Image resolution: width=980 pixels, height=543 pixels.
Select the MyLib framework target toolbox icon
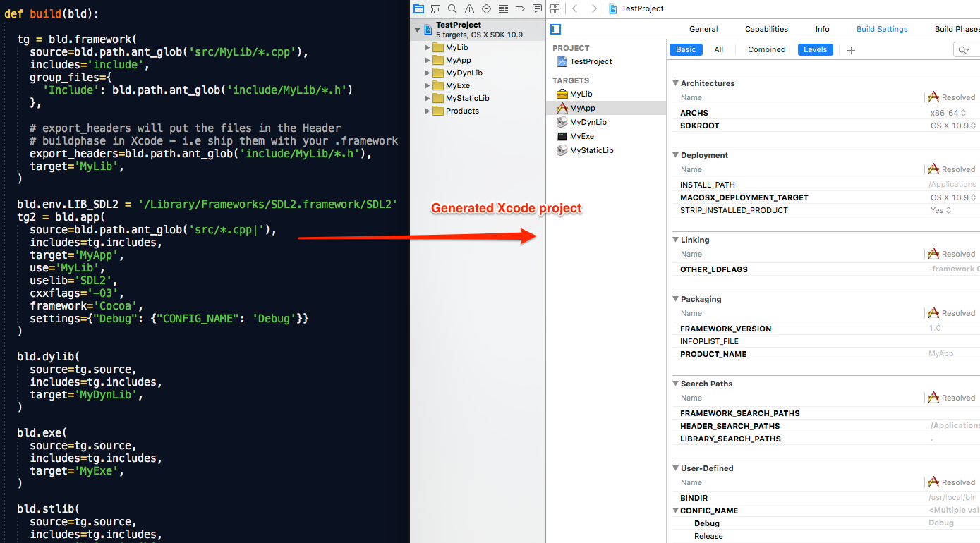point(562,94)
